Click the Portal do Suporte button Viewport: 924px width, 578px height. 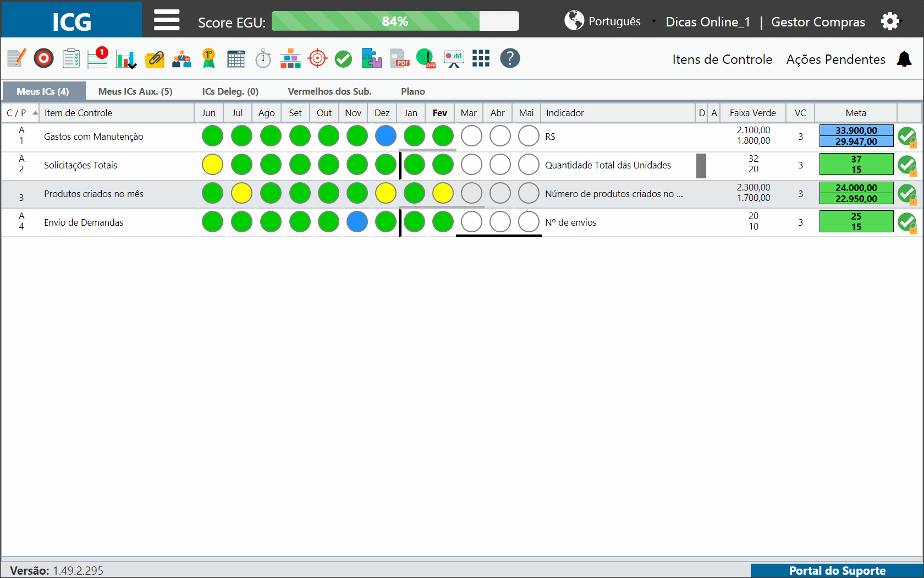click(x=837, y=570)
